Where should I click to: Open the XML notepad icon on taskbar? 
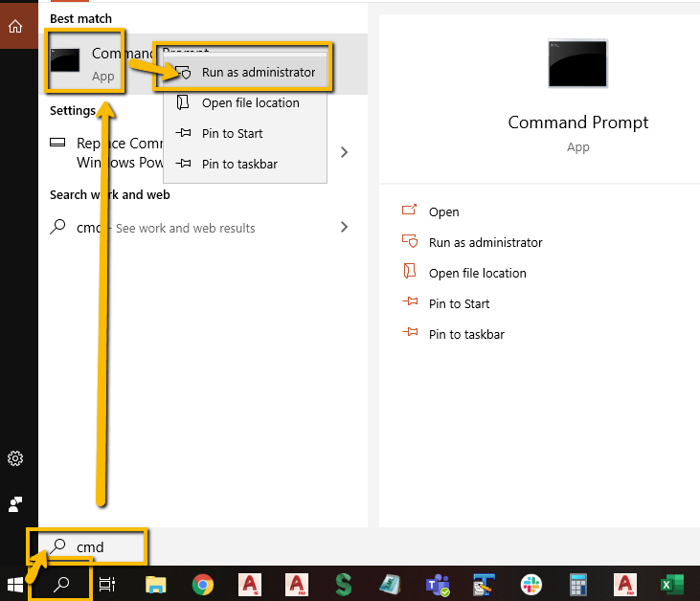point(390,585)
